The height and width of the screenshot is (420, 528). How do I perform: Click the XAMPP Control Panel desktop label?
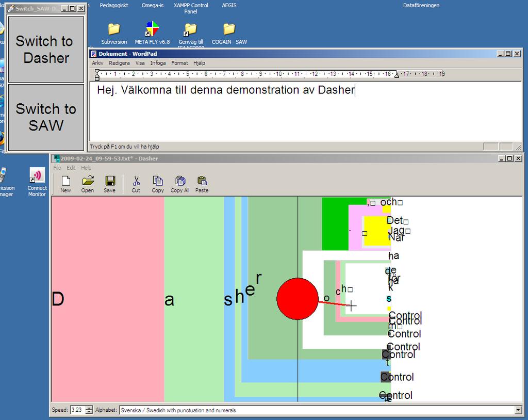[191, 8]
